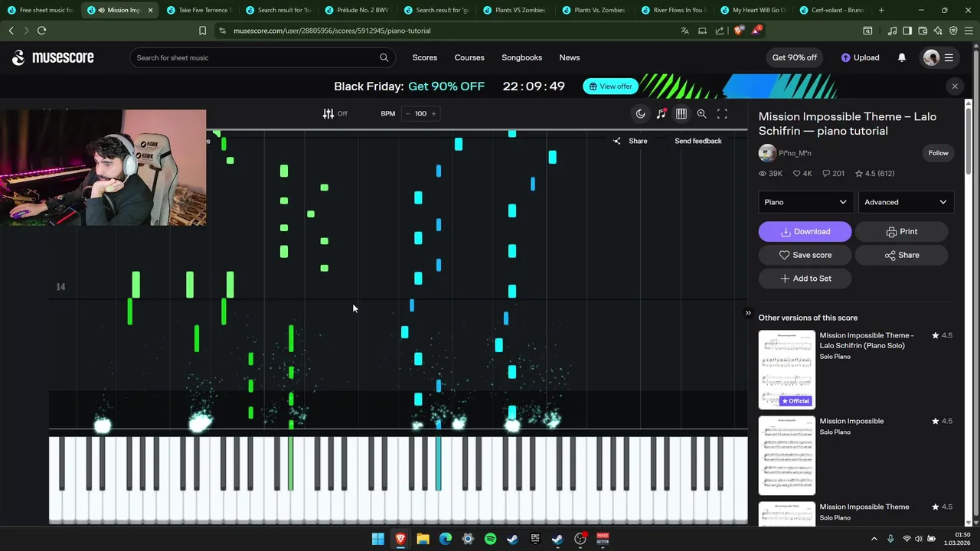Click the 4.5 (612) rating
The image size is (980, 551).
tap(874, 174)
